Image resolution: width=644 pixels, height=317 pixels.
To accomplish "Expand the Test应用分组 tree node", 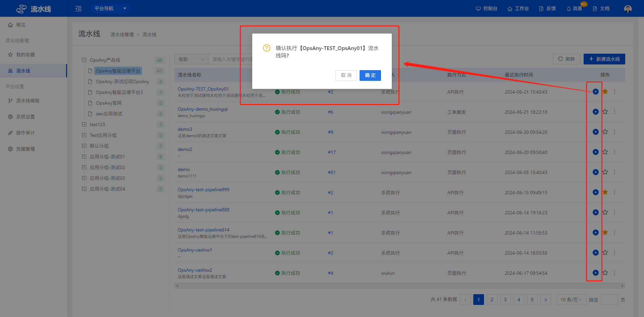I will 84,135.
